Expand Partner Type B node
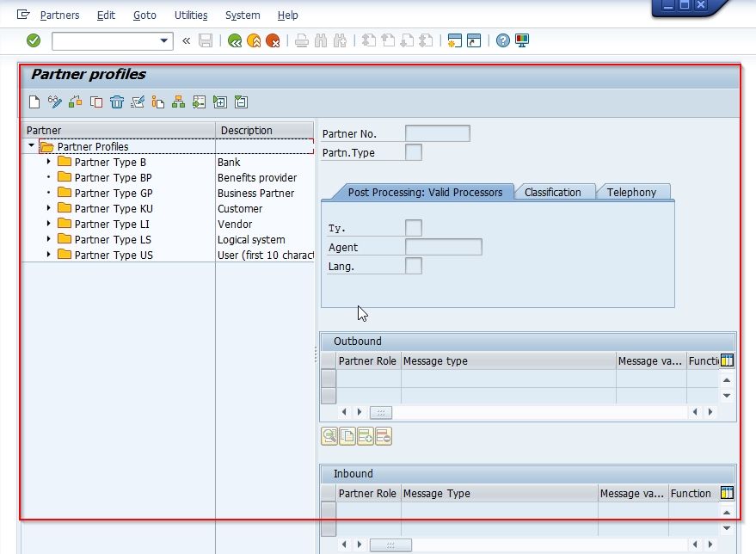 point(49,162)
